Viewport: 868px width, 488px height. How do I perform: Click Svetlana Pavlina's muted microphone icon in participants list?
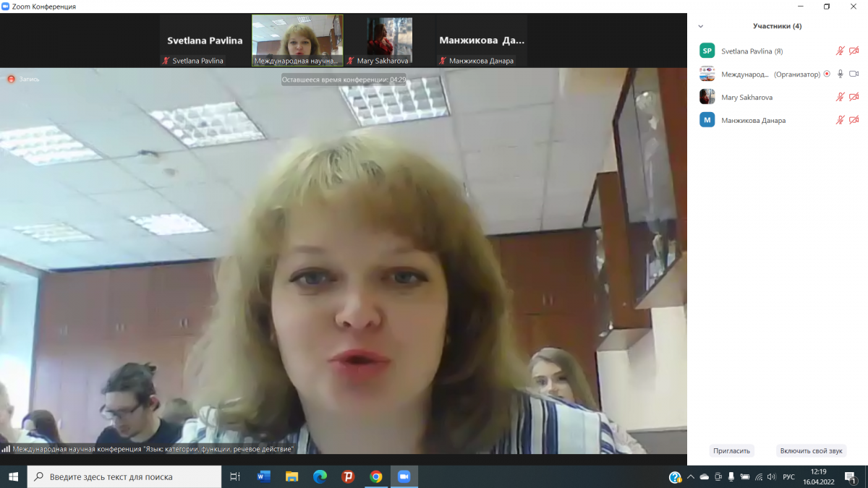click(840, 51)
